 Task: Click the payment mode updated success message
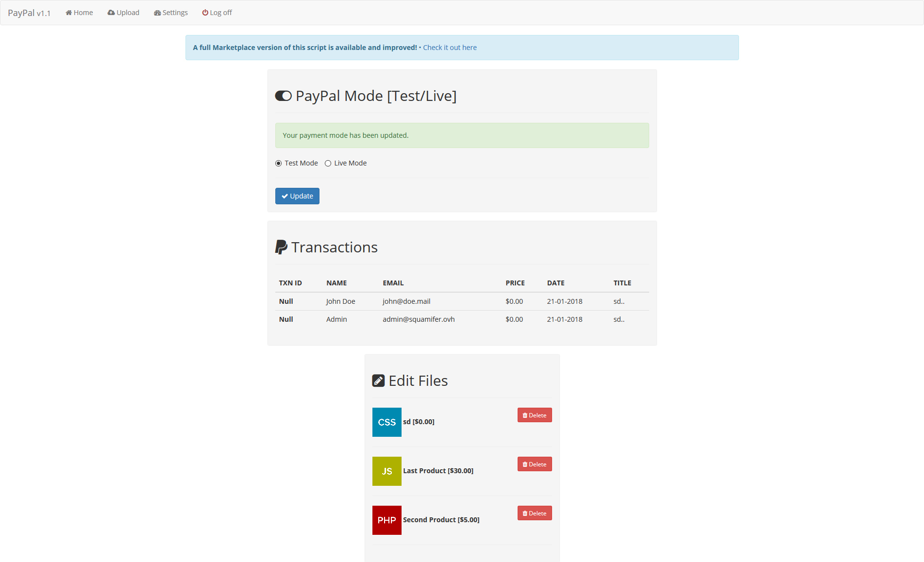coord(462,135)
